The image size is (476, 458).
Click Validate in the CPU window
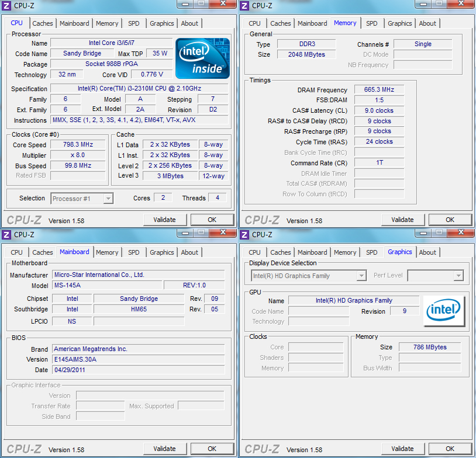[164, 220]
